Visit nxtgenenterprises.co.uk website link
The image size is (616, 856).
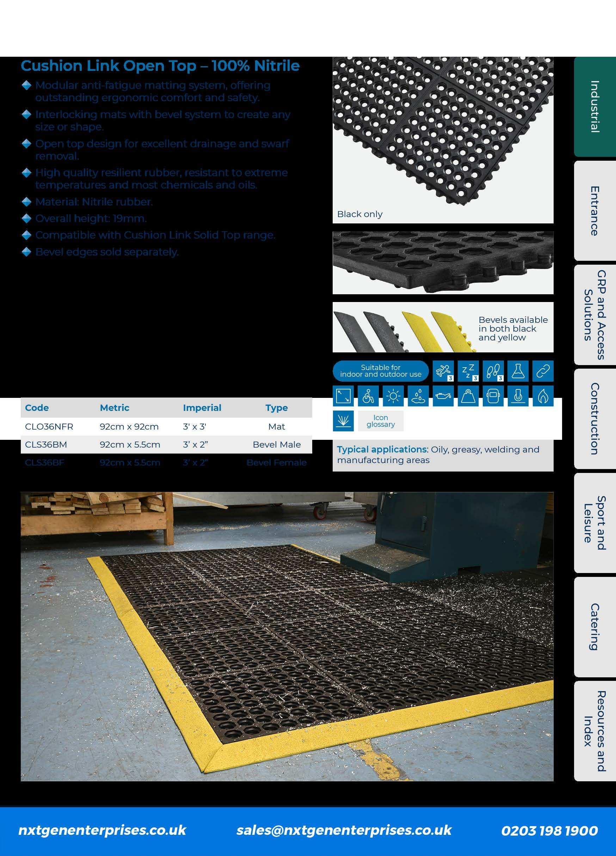102,830
